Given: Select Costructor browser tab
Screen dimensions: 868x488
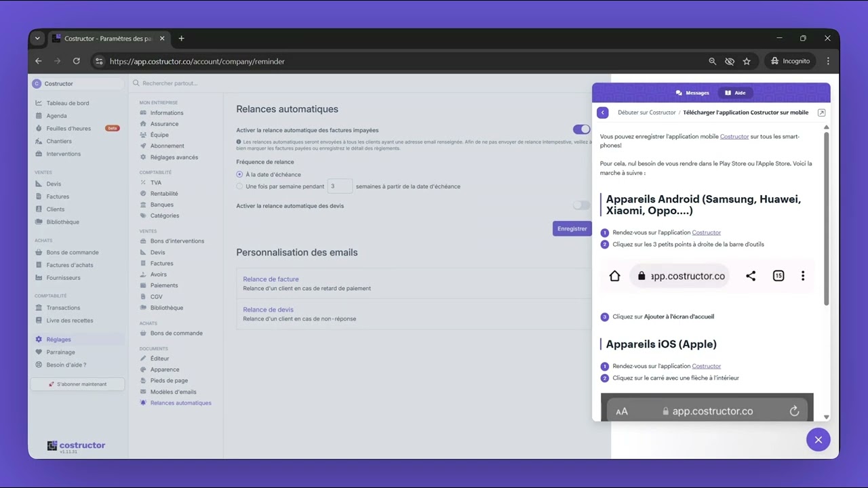Looking at the screenshot, I should point(110,39).
